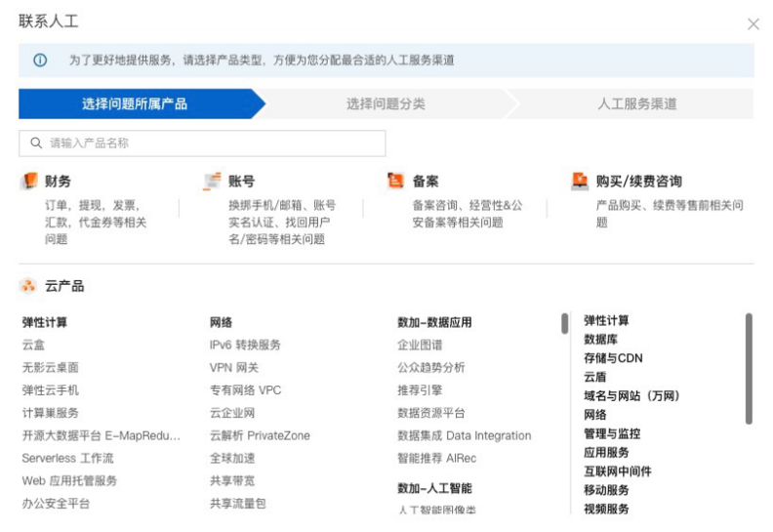Jump to 移动服务 in the category index
Viewport: 773px width, 532px height.
606,490
